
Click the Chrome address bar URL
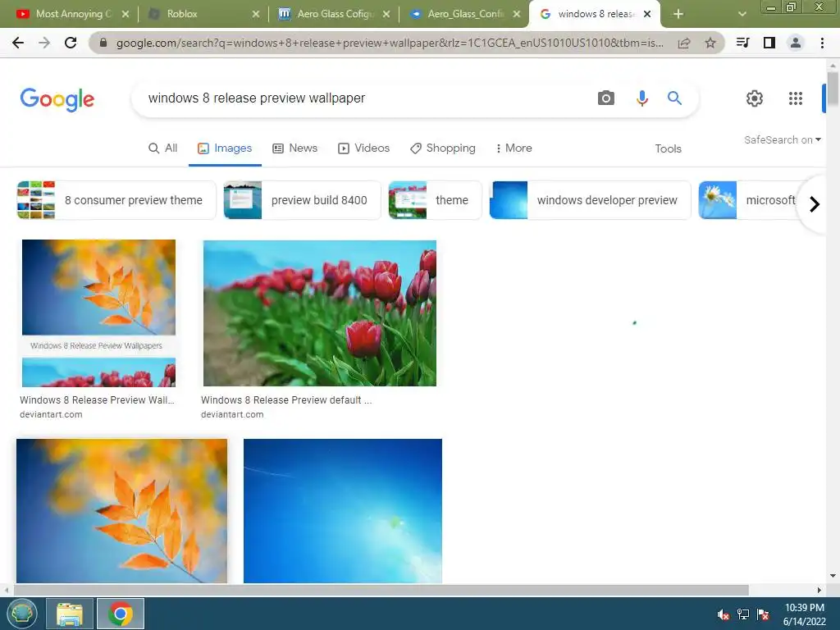click(390, 43)
